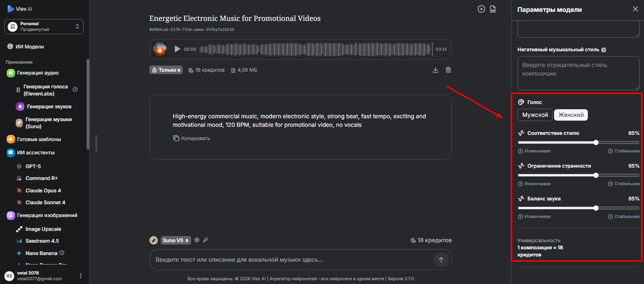Image resolution: width=644 pixels, height=284 pixels.
Task: Delete the track with trash icon
Action: point(448,70)
